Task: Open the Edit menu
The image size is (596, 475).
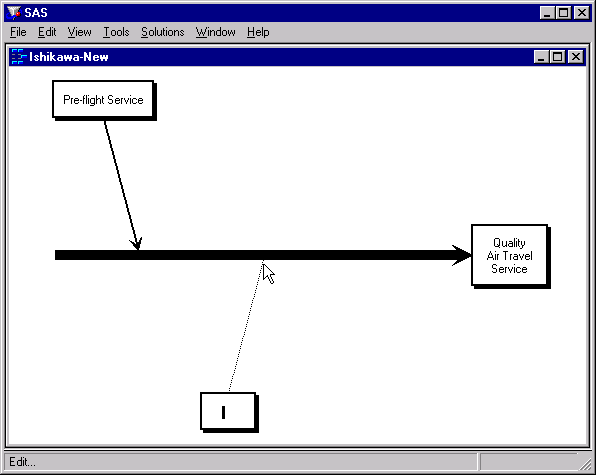Action: coord(47,32)
